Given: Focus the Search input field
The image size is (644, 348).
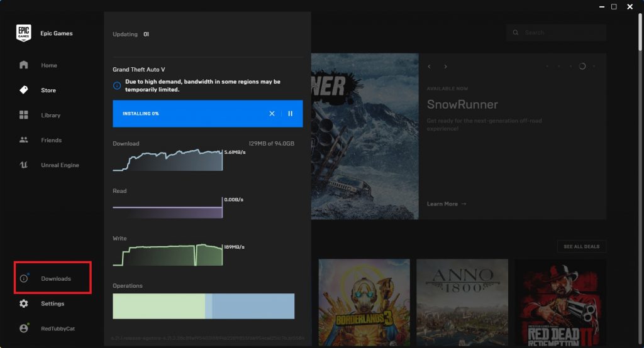Looking at the screenshot, I should 557,33.
